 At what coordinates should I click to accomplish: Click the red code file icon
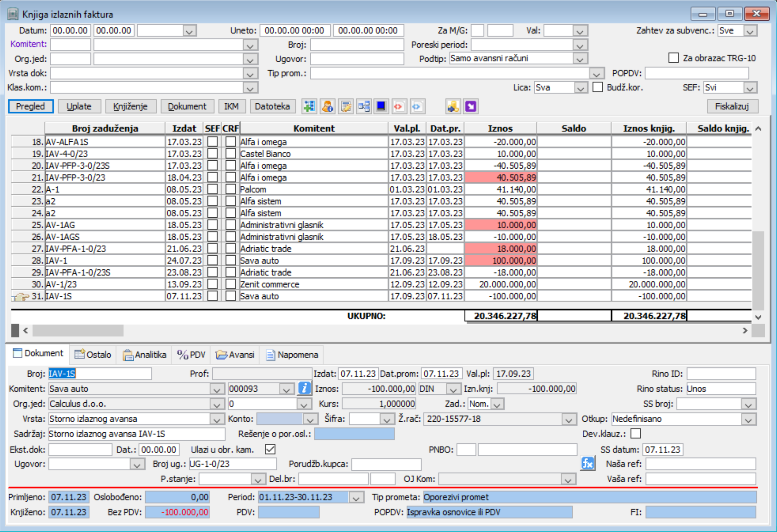(x=399, y=106)
